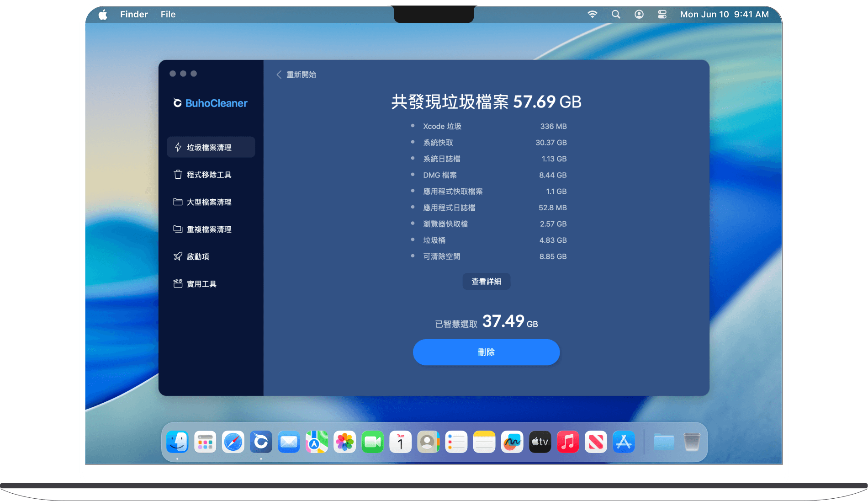Click the trash icon for 程式移除工具
Viewport: 868px width, 501px height.
(x=178, y=175)
